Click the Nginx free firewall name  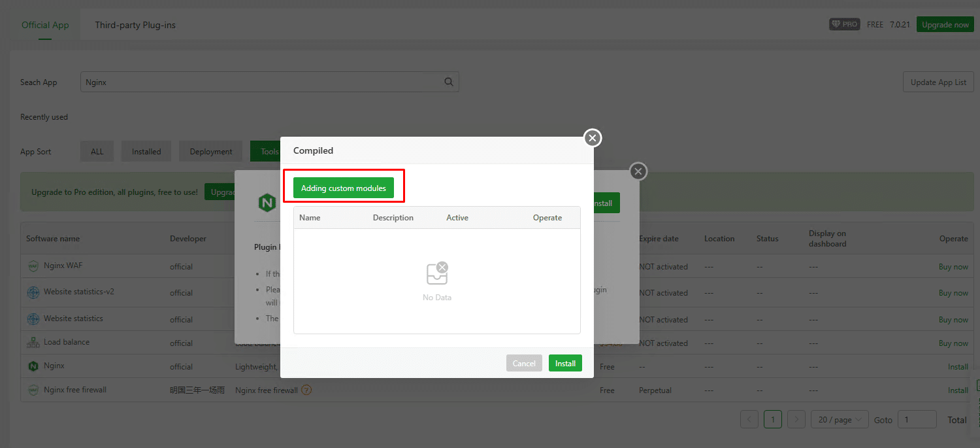coord(75,390)
